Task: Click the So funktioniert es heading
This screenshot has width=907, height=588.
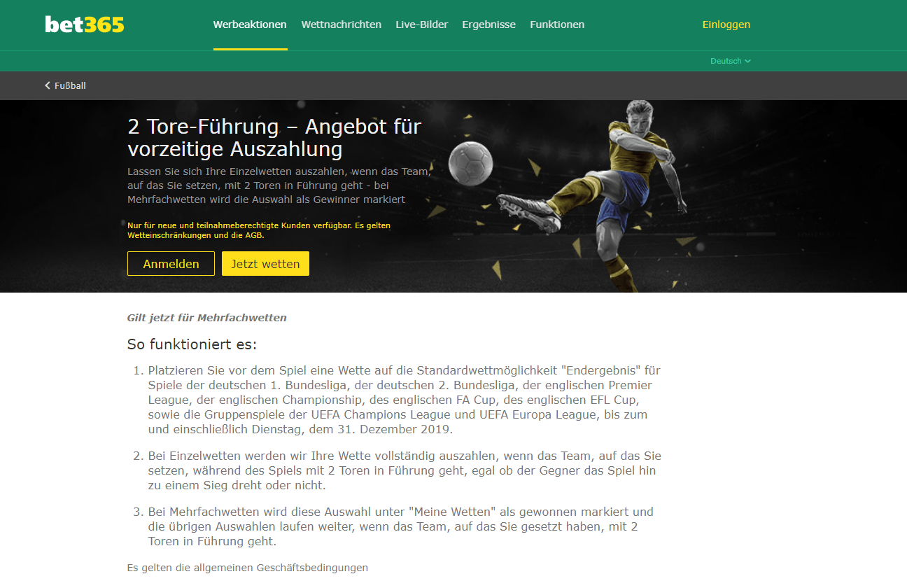Action: [x=192, y=344]
